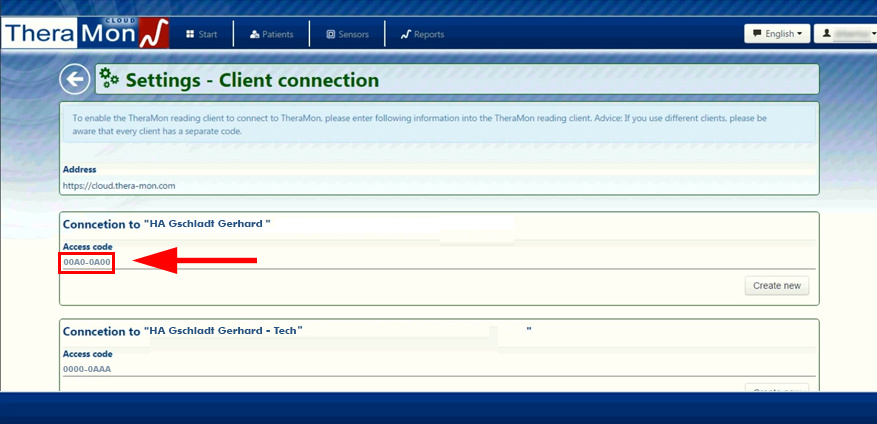Viewport: 877px width, 424px height.
Task: Select the access code 00A0-0A00
Action: coord(87,262)
